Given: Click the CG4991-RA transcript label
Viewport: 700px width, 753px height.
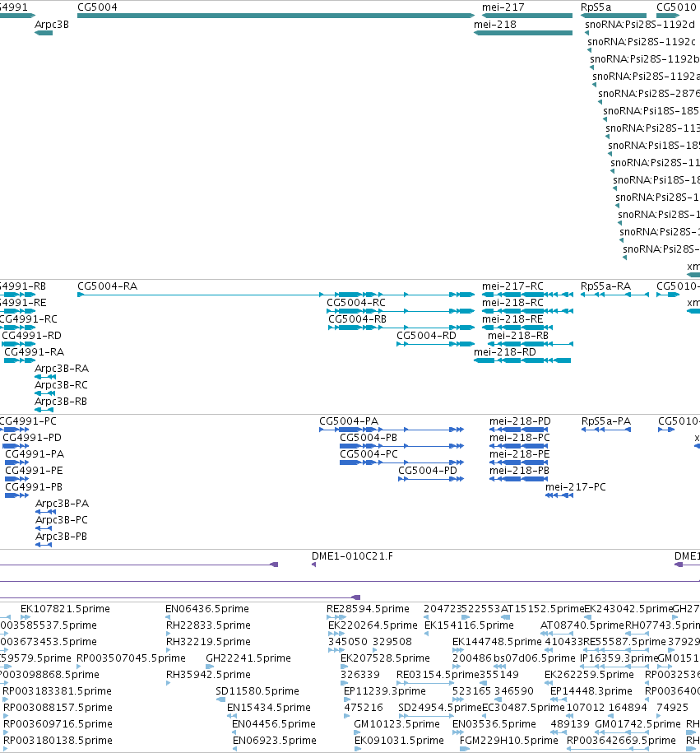Looking at the screenshot, I should 34,351.
